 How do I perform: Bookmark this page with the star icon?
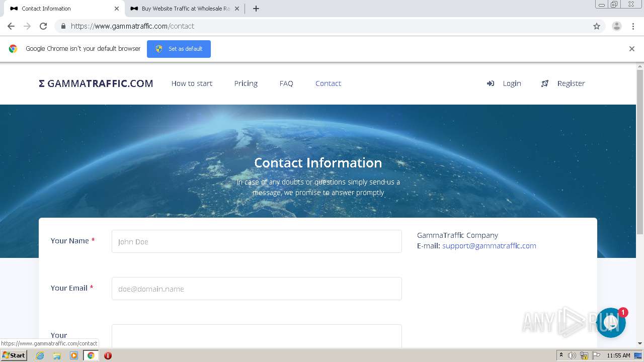pyautogui.click(x=597, y=26)
